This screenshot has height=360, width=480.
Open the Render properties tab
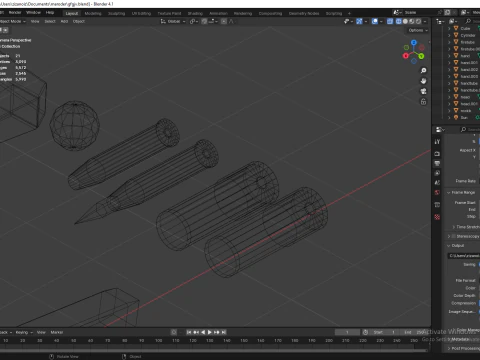437,154
